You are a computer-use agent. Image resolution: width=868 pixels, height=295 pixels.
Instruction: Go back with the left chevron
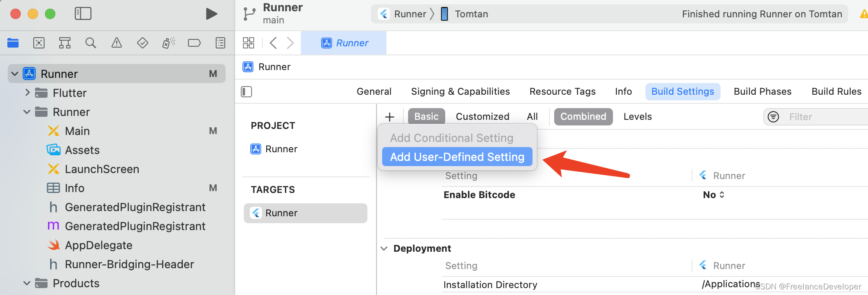(x=273, y=43)
